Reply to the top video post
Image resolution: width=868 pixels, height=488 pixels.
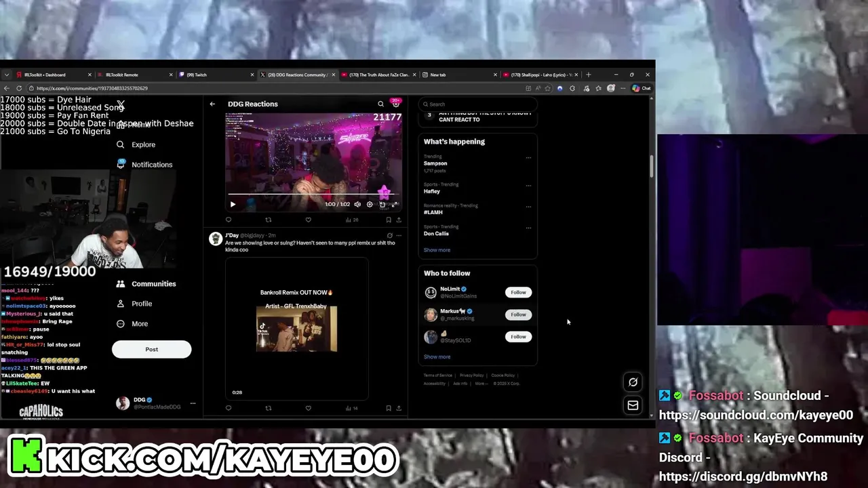229,220
